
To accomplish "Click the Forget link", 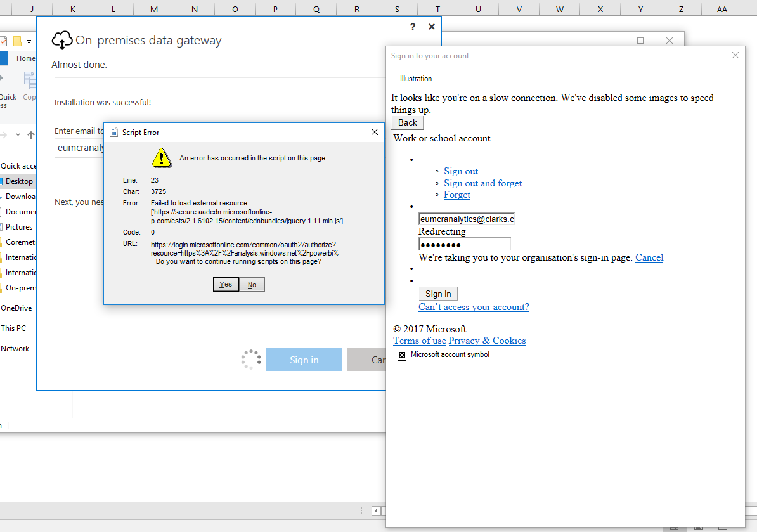I will click(x=457, y=195).
